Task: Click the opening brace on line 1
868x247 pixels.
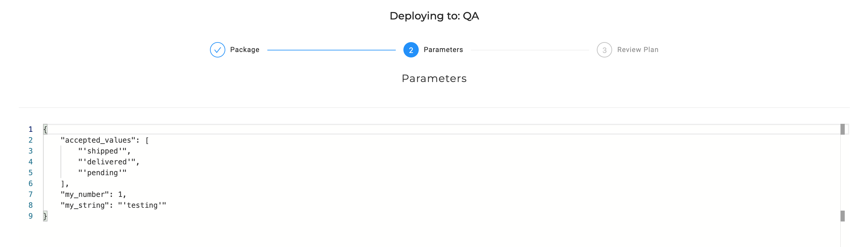Action: 45,129
